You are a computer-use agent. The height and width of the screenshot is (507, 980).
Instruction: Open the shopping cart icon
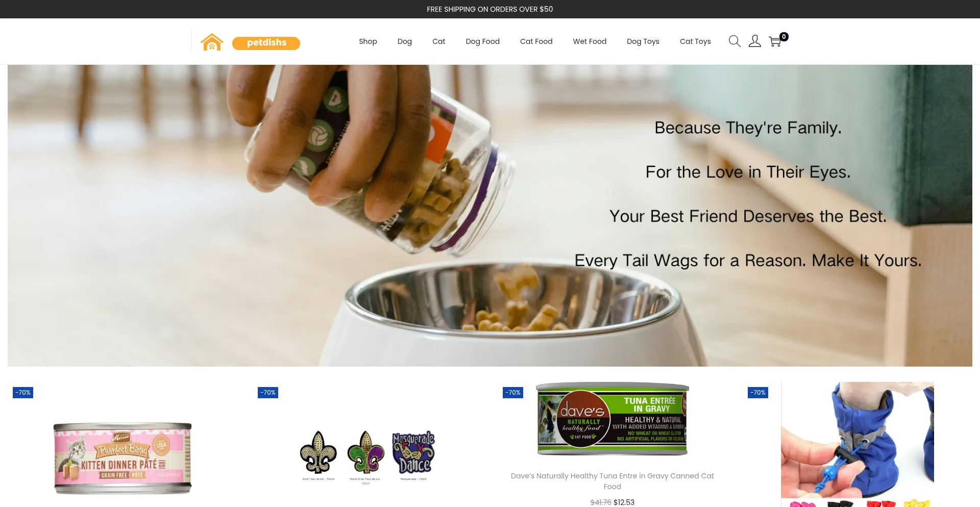775,42
